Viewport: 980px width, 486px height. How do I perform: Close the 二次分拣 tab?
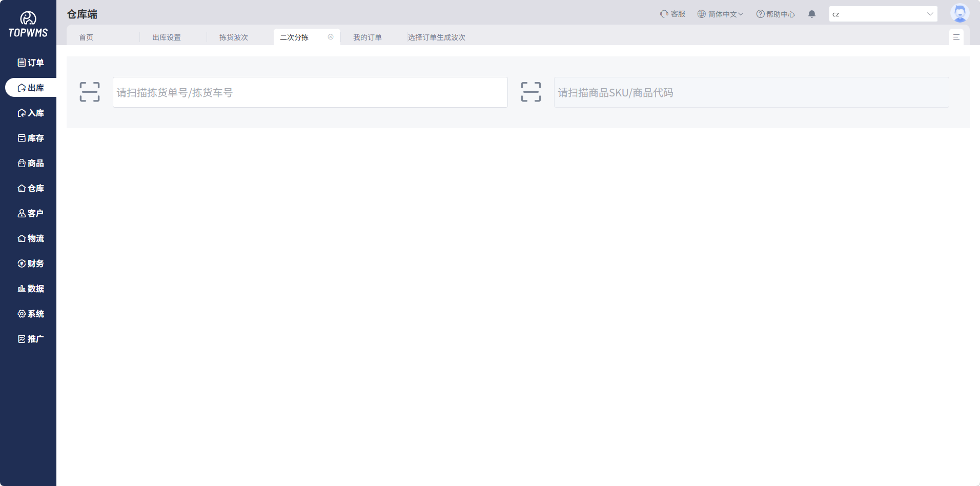pos(331,37)
